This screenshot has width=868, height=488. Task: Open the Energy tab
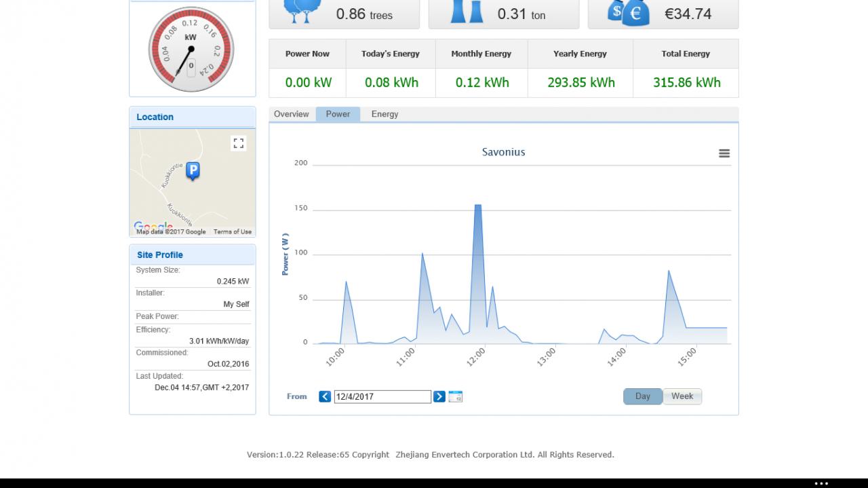384,114
